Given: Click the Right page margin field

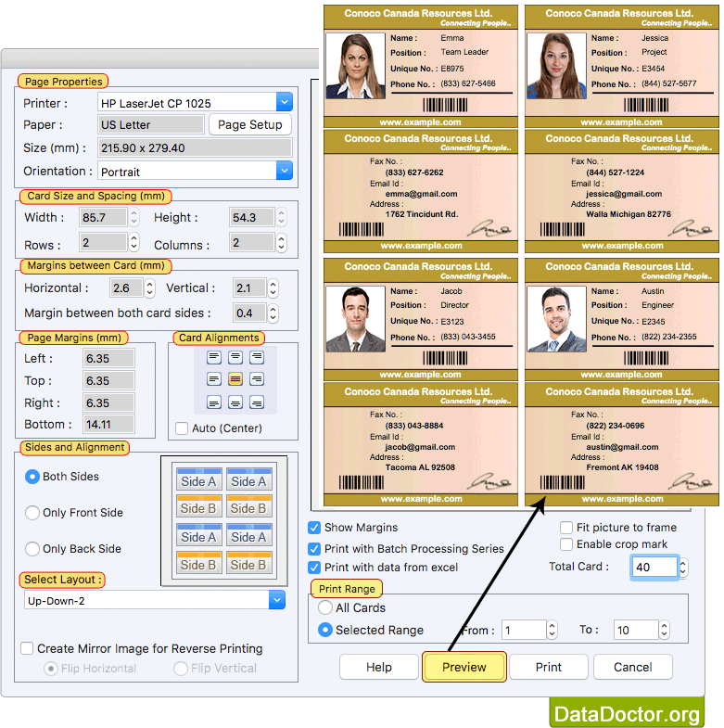Looking at the screenshot, I should click(x=108, y=402).
